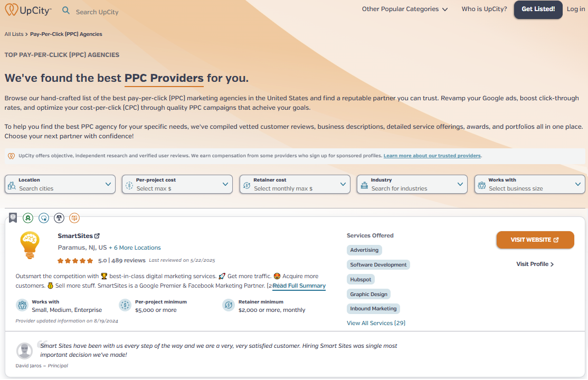Click the Retainer cost recurring dollar icon
588x380 pixels.
coord(246,185)
